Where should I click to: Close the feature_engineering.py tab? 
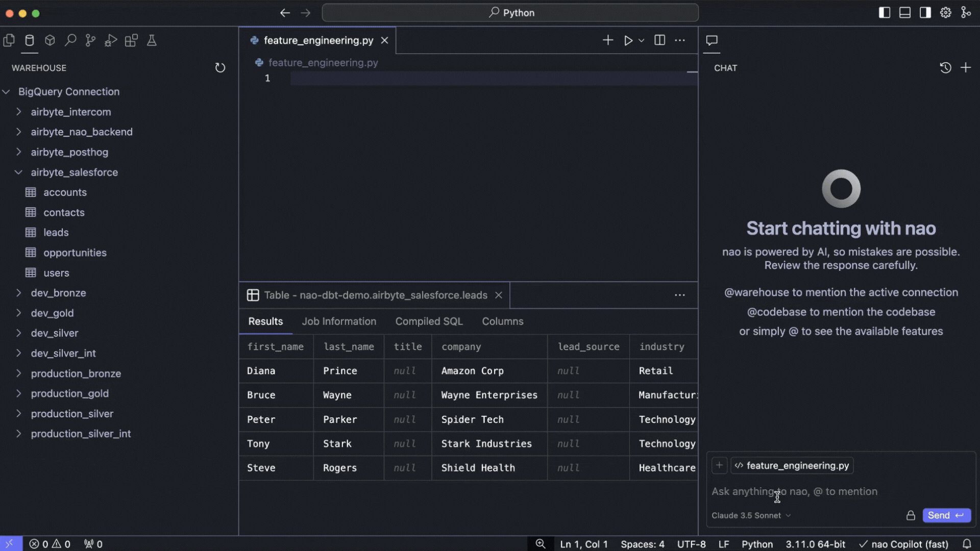[x=384, y=40]
